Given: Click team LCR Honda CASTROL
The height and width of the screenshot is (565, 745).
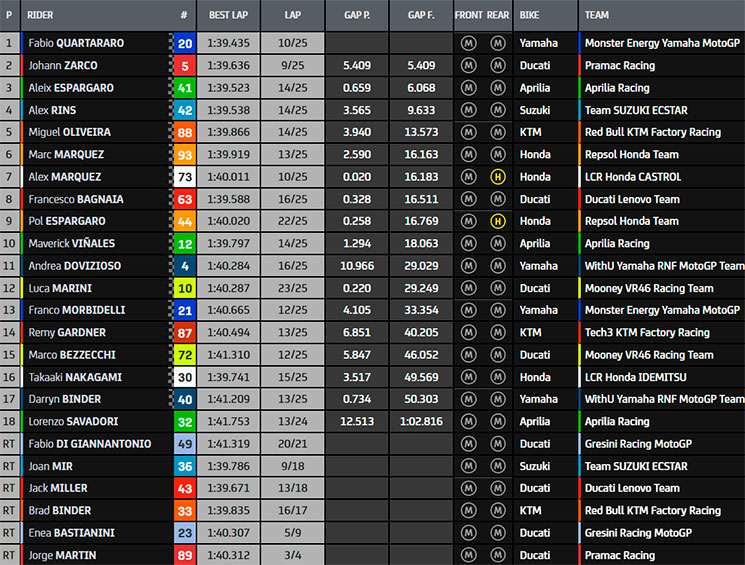Looking at the screenshot, I should [633, 177].
